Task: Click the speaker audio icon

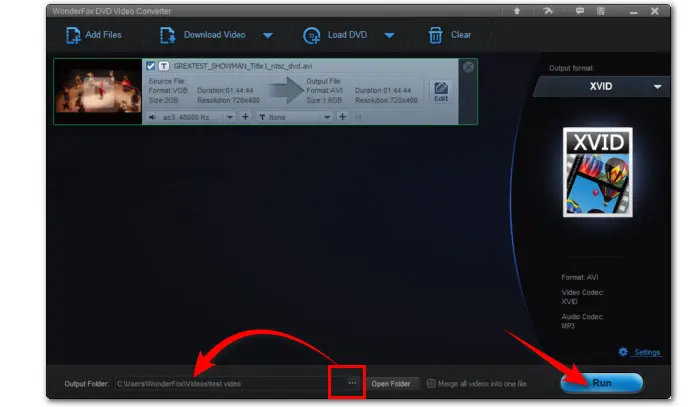Action: [152, 117]
